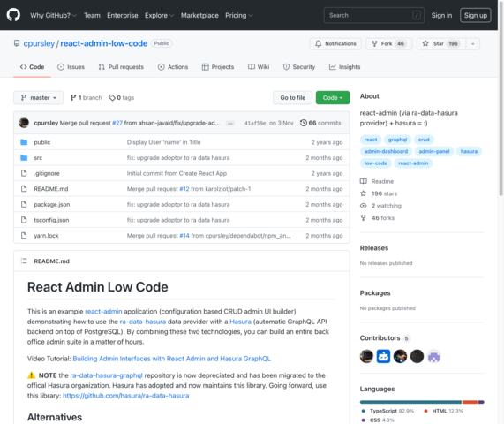Expand the commit message ellipsis button
This screenshot has width=504, height=424.
(230, 123)
